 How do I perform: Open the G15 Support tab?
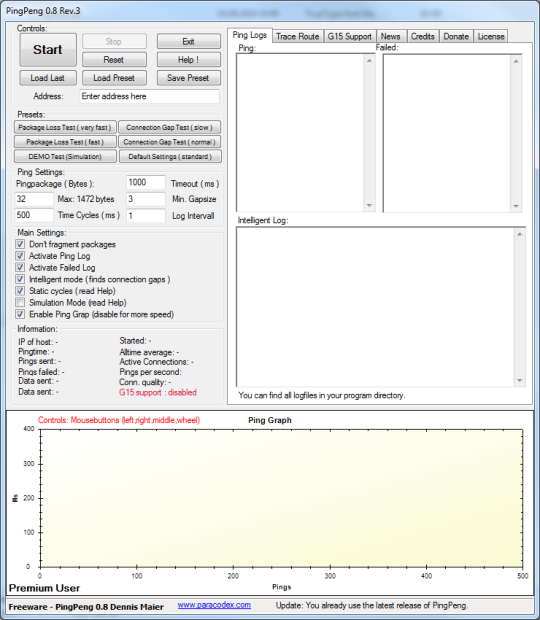point(350,36)
